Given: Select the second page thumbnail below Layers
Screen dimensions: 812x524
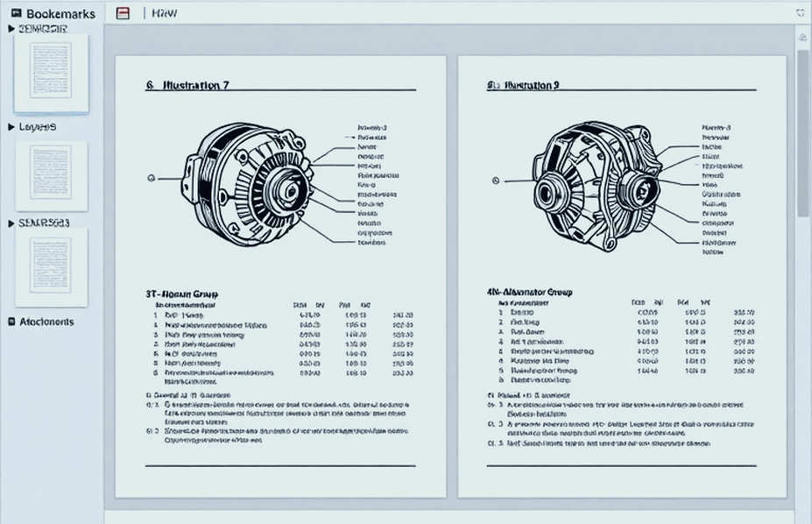Looking at the screenshot, I should 51,175.
